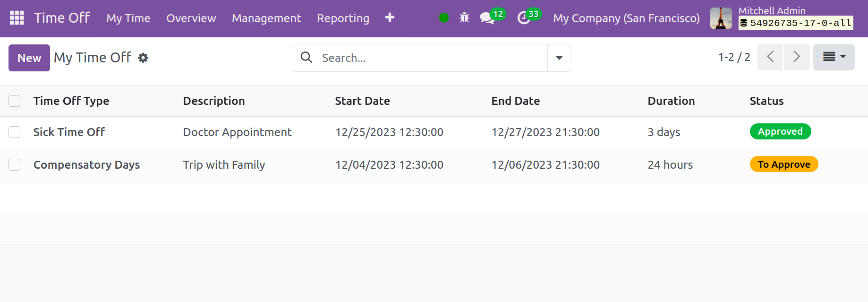Go to next page arrow
The height and width of the screenshot is (302, 868).
pyautogui.click(x=797, y=57)
